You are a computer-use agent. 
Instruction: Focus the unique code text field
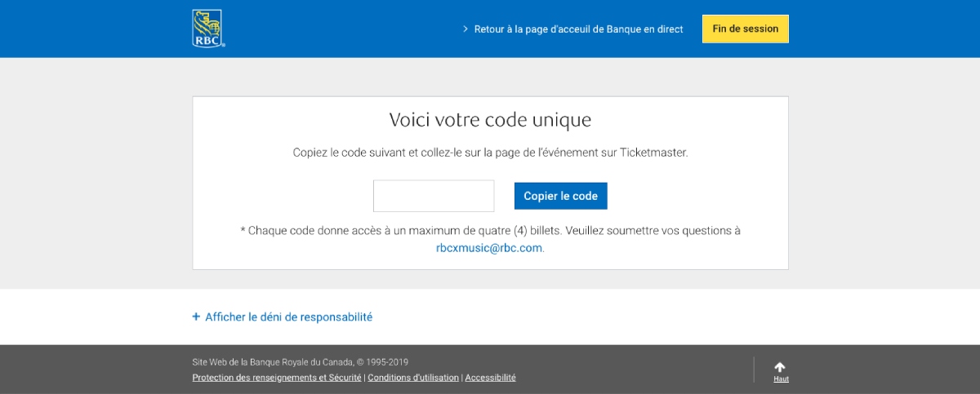[434, 196]
